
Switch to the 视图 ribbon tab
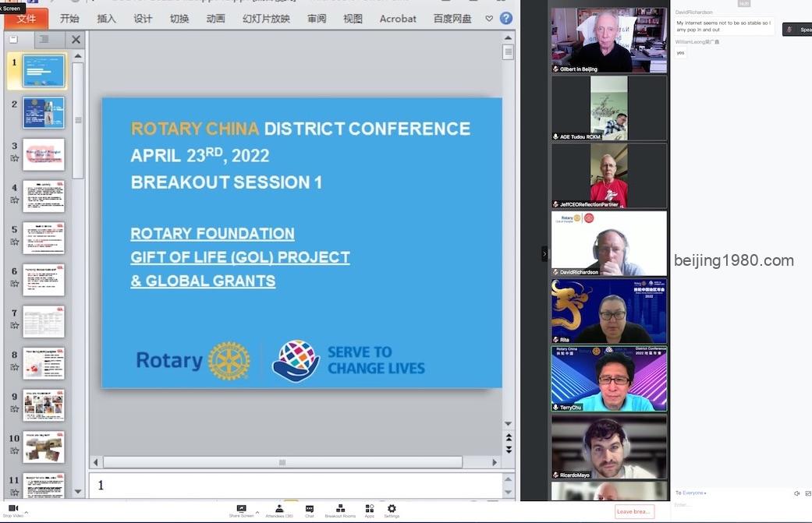(x=353, y=19)
